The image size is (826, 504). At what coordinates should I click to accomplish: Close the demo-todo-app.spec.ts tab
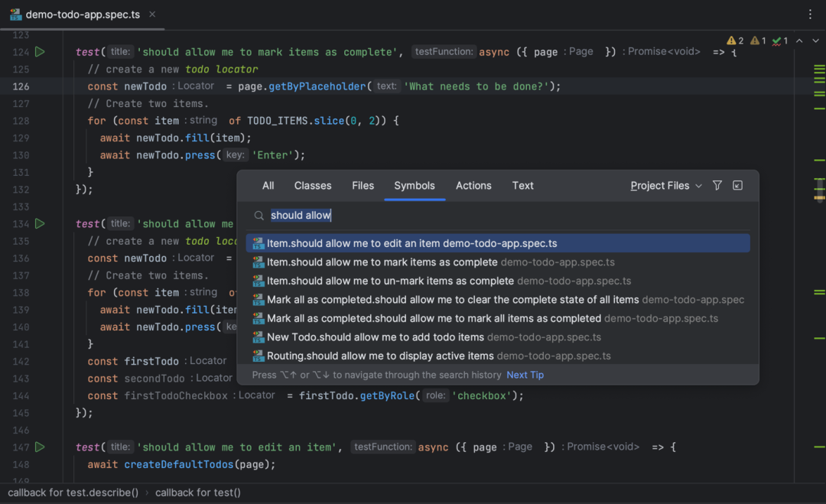tap(152, 15)
